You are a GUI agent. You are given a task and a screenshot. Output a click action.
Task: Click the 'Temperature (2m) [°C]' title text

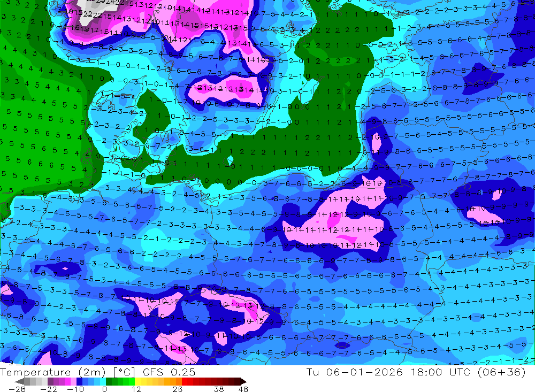click(68, 372)
